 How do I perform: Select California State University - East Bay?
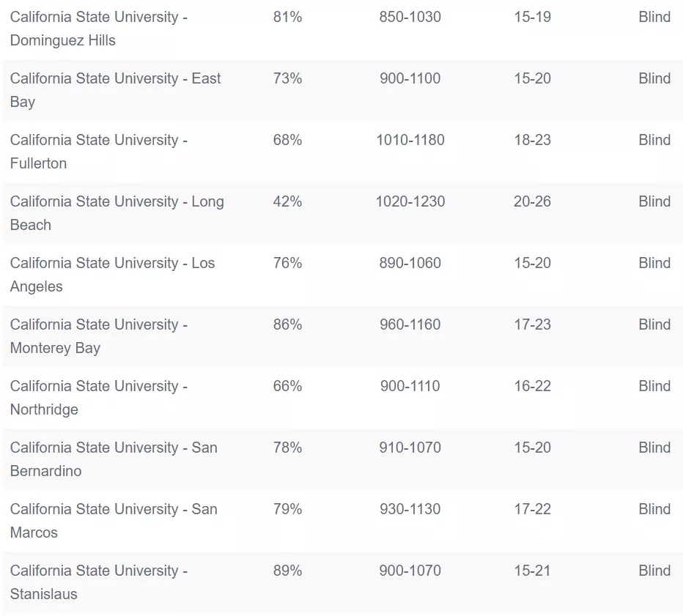coord(115,90)
